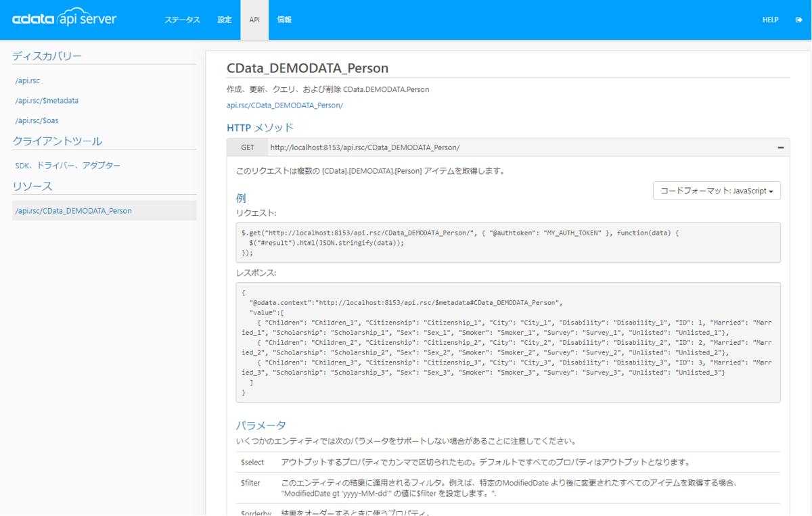Click the $orderby parameter name
This screenshot has height=516, width=812.
256,512
